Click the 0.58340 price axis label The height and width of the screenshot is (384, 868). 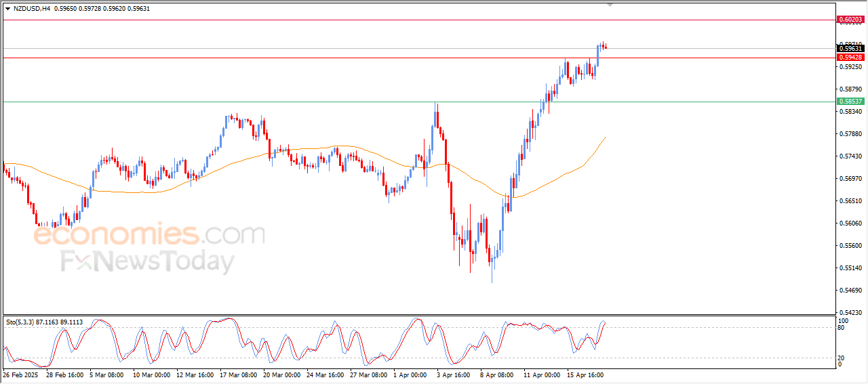click(850, 112)
